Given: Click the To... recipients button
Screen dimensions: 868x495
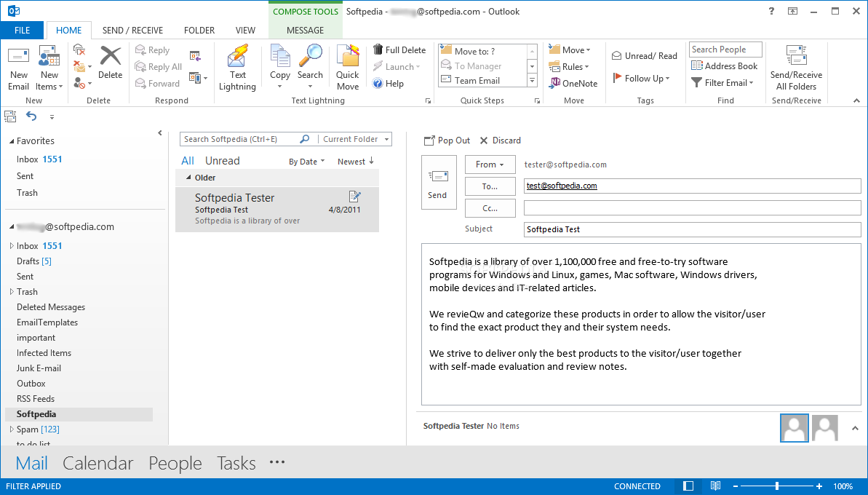Looking at the screenshot, I should 490,186.
